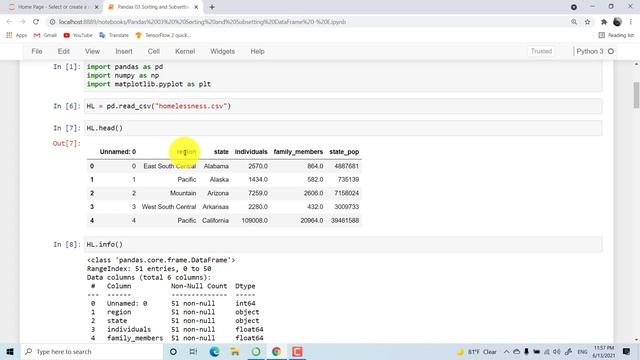Click the site info icon by localhost

(52, 22)
